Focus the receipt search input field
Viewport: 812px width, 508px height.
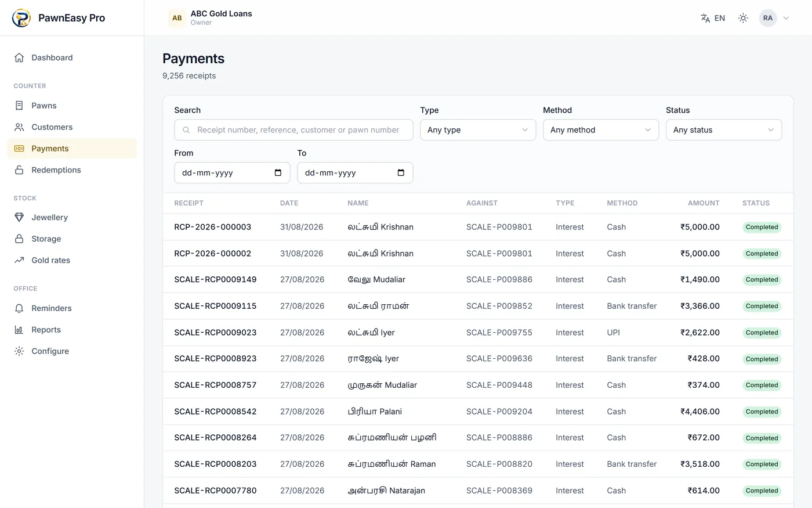293,130
